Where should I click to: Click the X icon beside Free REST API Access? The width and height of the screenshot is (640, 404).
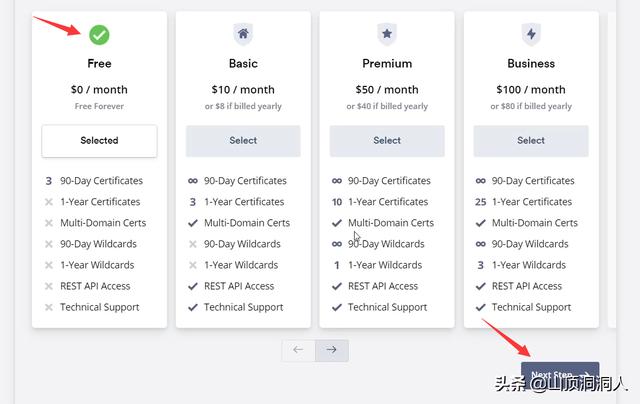coord(49,286)
